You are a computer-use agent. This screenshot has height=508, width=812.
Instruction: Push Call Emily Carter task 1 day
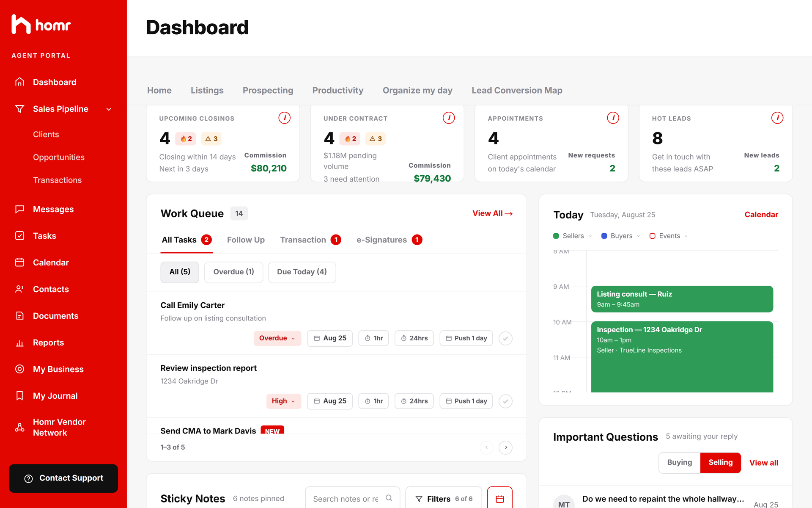click(466, 338)
